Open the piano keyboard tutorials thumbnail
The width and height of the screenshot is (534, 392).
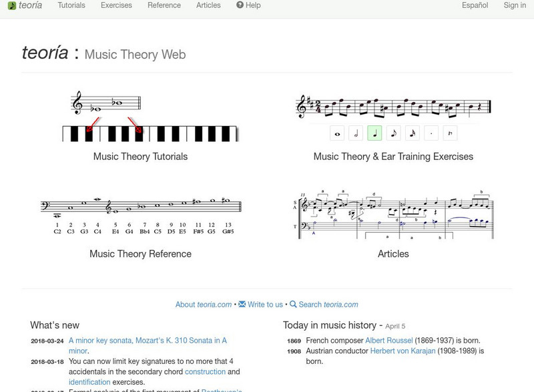[150, 117]
